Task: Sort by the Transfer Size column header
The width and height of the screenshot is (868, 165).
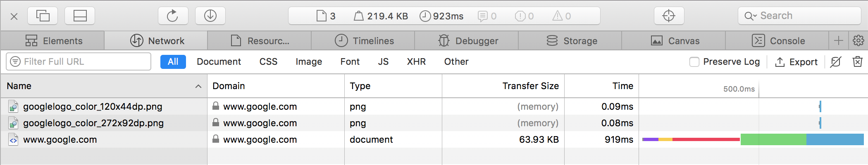Action: click(x=503, y=86)
